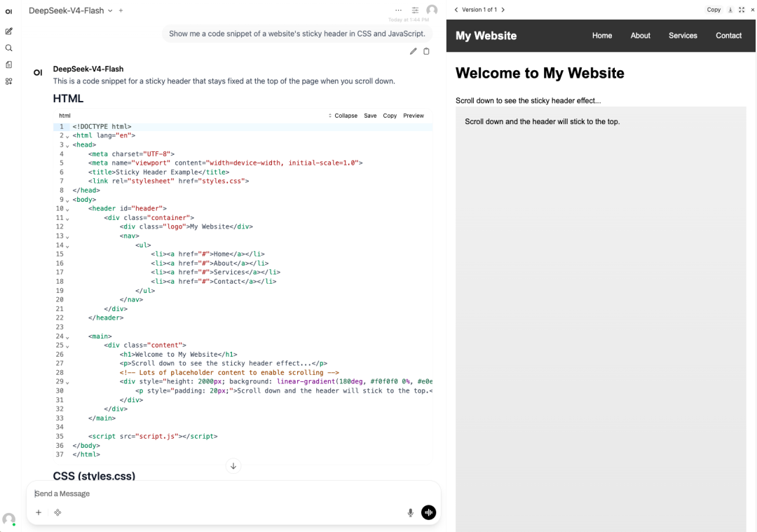Fold the header element at line 10

[67, 210]
